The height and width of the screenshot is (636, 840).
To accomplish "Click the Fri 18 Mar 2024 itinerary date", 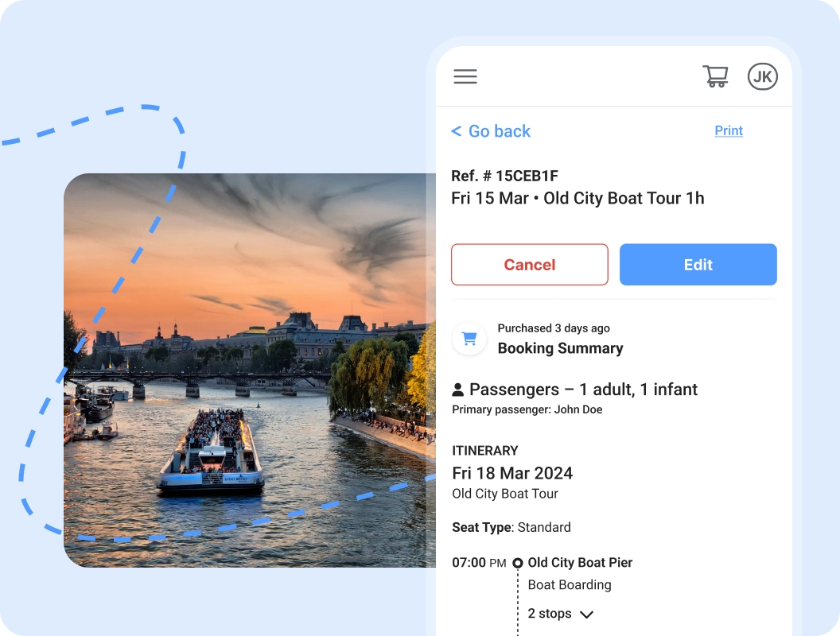I will 512,473.
